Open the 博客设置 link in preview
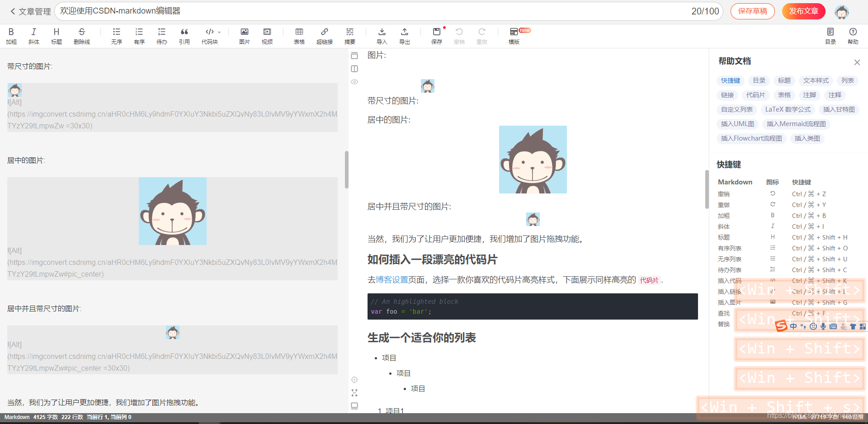Image resolution: width=868 pixels, height=424 pixels. pyautogui.click(x=392, y=280)
